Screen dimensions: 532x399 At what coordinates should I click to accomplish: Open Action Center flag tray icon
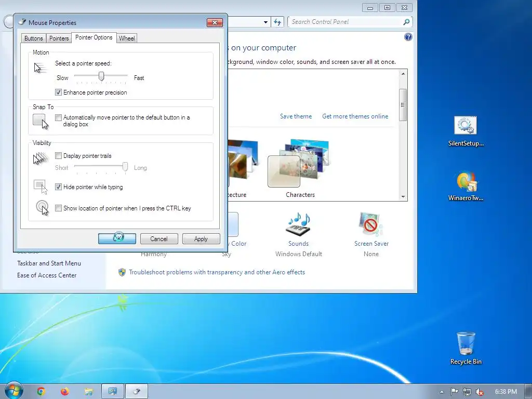pos(454,392)
